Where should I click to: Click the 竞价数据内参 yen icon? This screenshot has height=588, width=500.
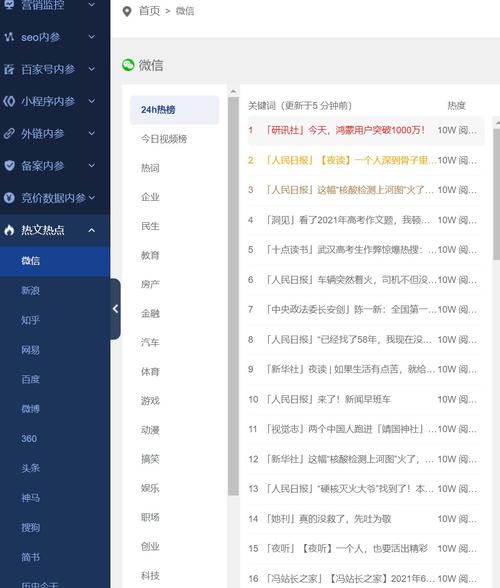9,198
